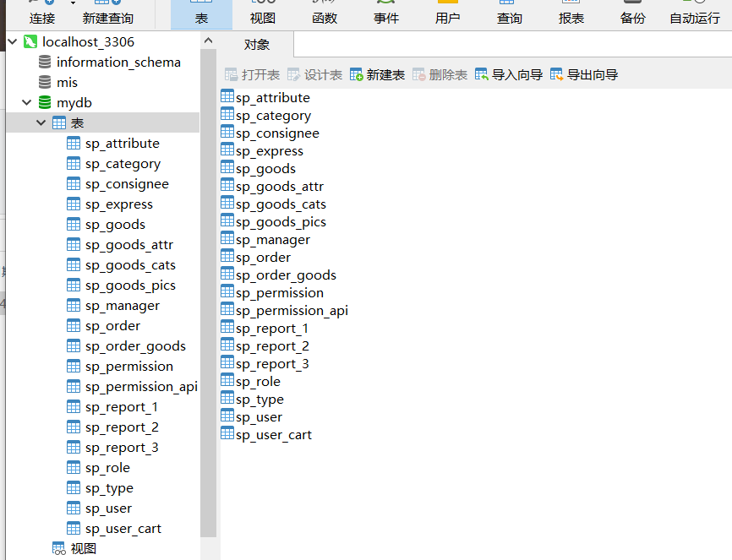This screenshot has width=732, height=560.
Task: Click sp_attribute table icon in sidebar tree
Action: click(74, 144)
